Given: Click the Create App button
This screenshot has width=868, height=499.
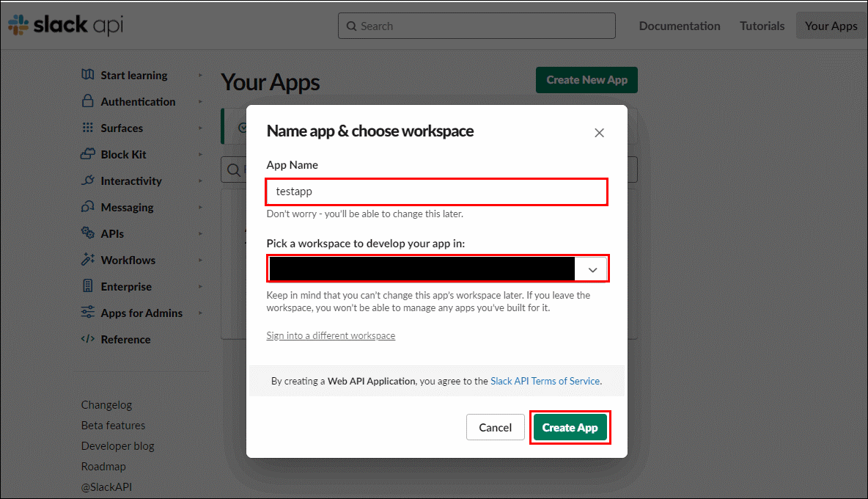Looking at the screenshot, I should 570,428.
